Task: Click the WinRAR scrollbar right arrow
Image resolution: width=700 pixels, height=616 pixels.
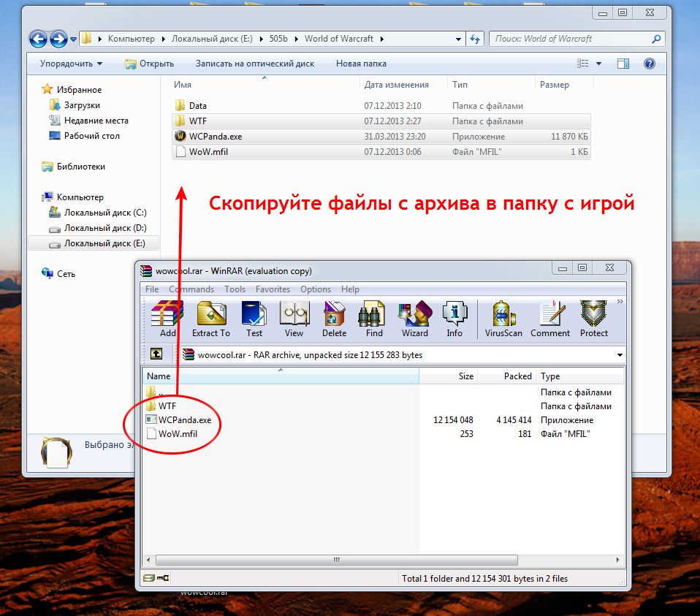Action: (x=618, y=559)
